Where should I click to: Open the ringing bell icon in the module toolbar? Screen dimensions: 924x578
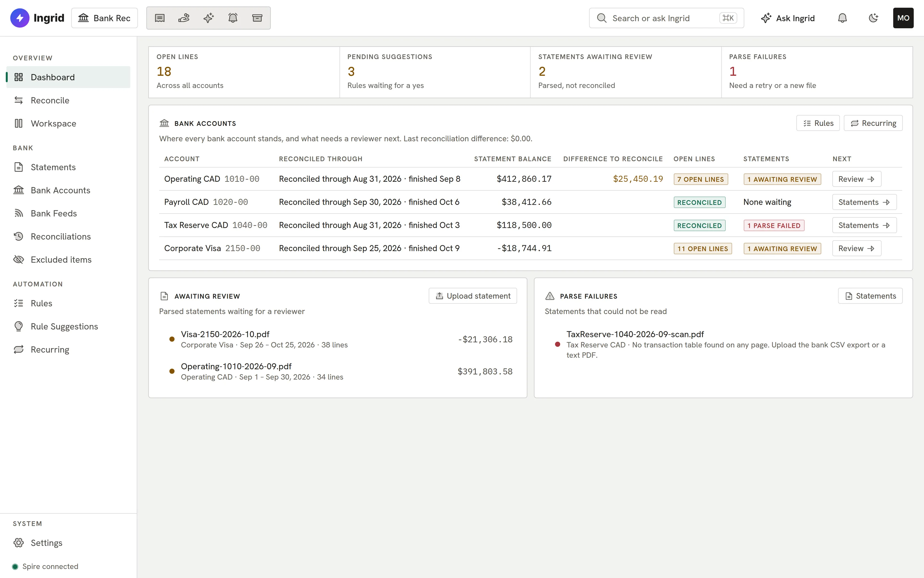[233, 18]
